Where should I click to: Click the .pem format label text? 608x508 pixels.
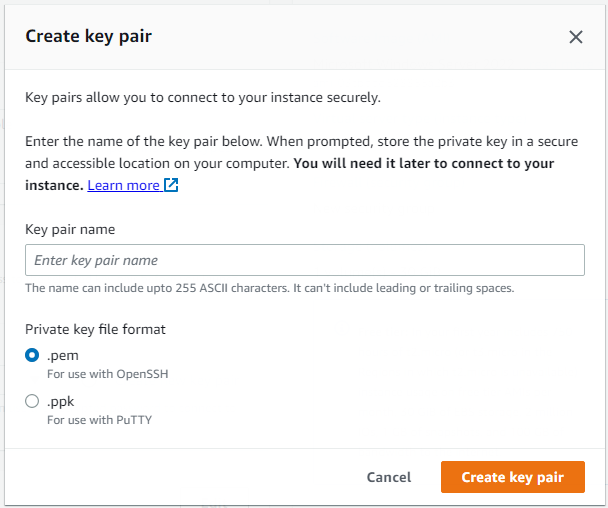click(x=60, y=354)
